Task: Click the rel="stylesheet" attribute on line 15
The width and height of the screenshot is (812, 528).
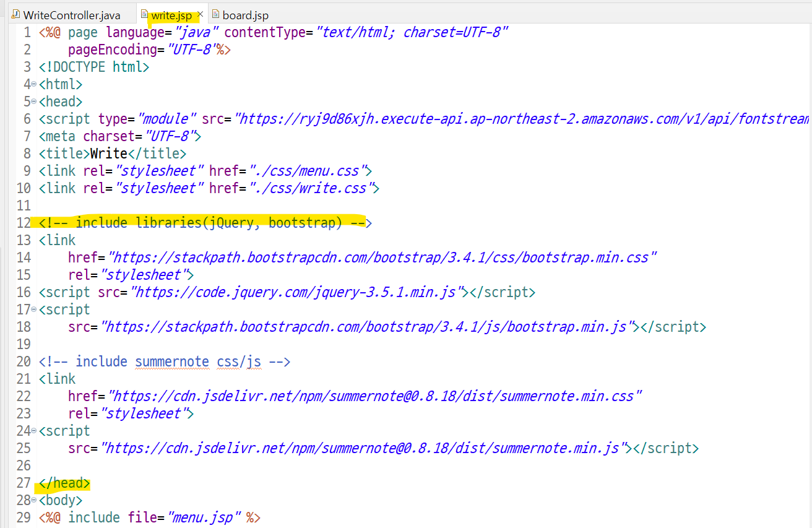Action: pos(127,275)
